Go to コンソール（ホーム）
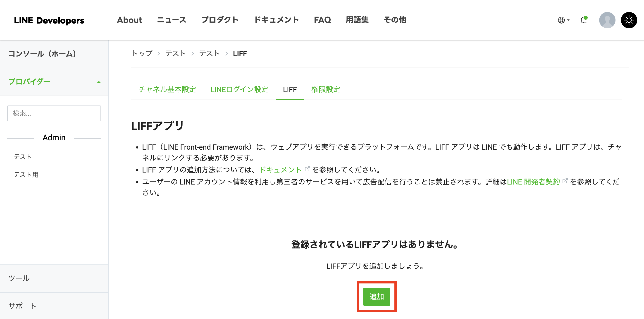The height and width of the screenshot is (319, 644). (x=54, y=54)
